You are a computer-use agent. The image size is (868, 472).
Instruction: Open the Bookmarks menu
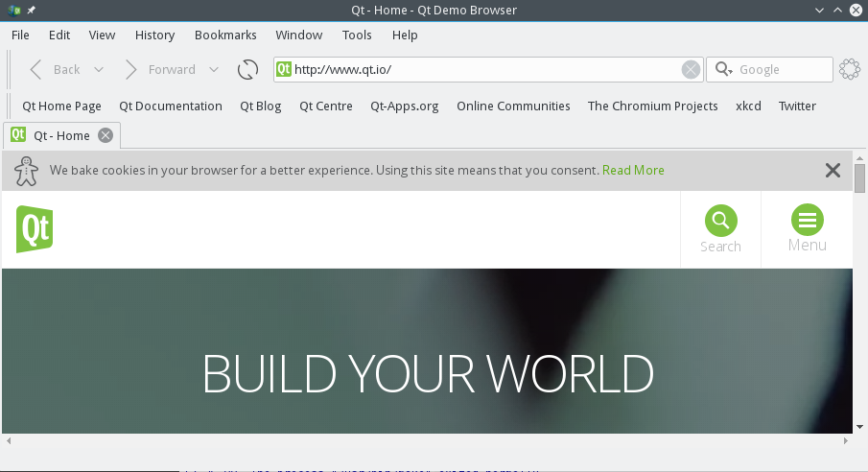pyautogui.click(x=225, y=35)
